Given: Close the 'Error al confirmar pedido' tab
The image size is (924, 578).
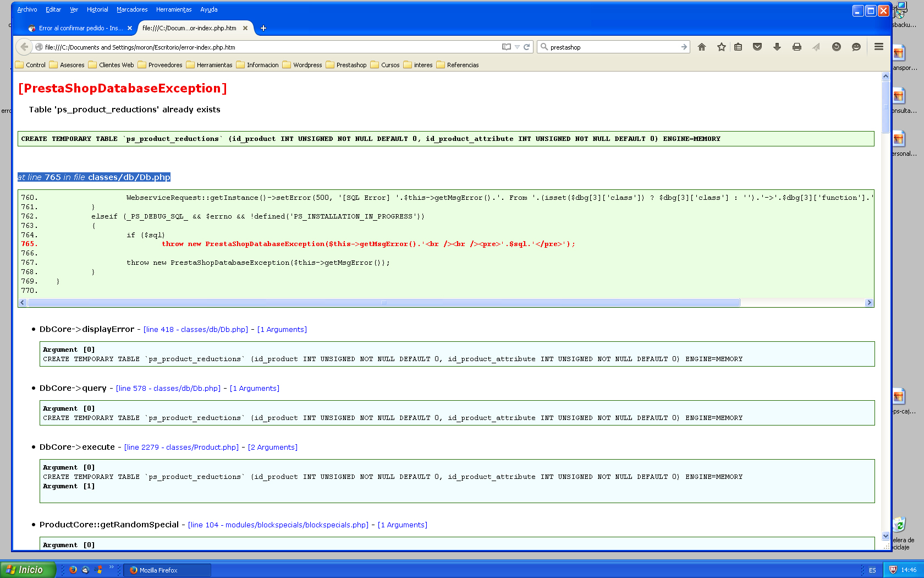Looking at the screenshot, I should coord(130,28).
